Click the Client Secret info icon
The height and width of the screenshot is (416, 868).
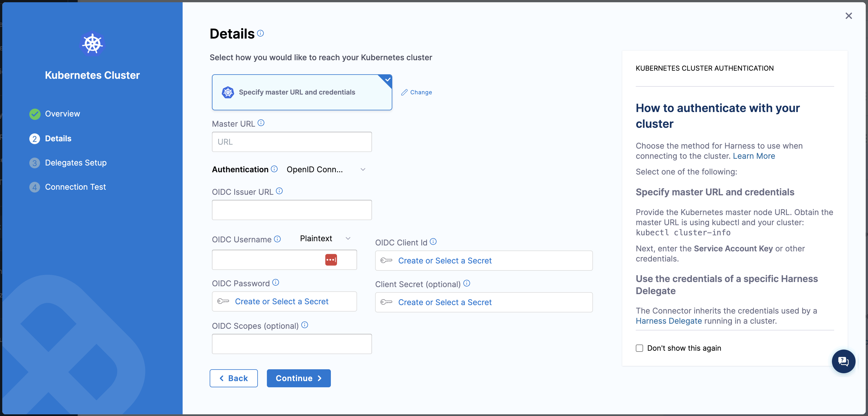pos(467,283)
